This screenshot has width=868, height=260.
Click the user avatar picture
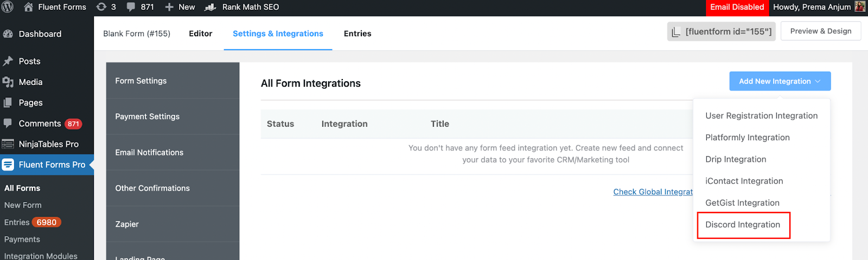(860, 7)
